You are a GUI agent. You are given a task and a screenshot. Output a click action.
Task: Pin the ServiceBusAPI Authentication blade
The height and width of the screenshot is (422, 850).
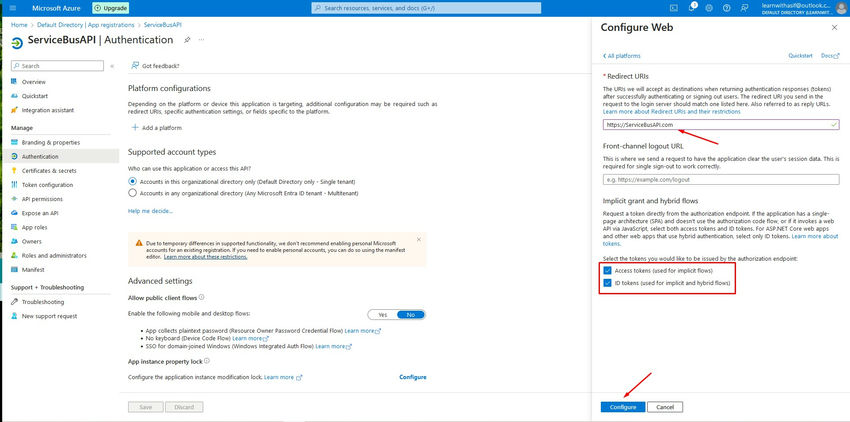click(187, 40)
